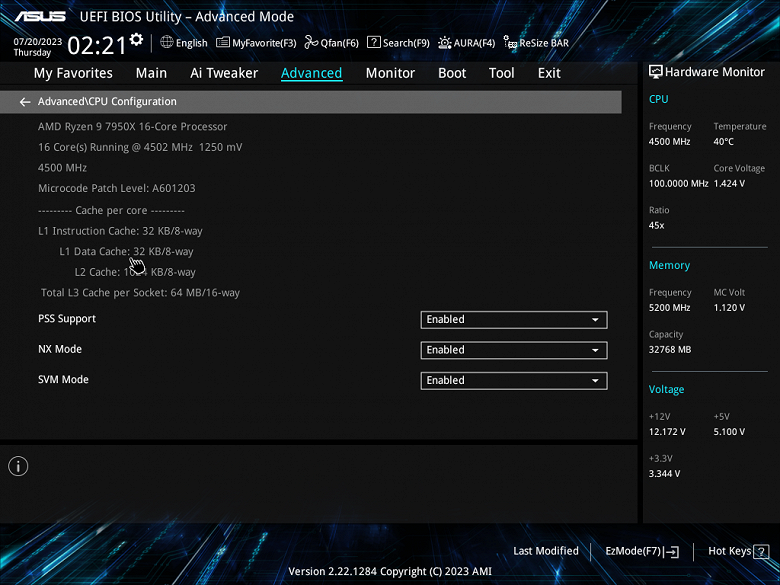Click the Advanced\CPU Configuration breadcrumb text
The width and height of the screenshot is (780, 585).
click(107, 101)
